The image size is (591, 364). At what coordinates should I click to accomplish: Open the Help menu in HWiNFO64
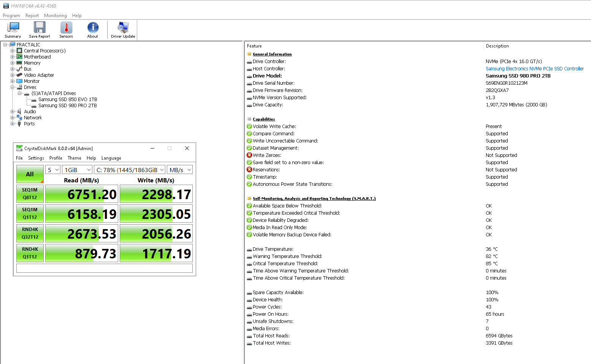point(77,16)
